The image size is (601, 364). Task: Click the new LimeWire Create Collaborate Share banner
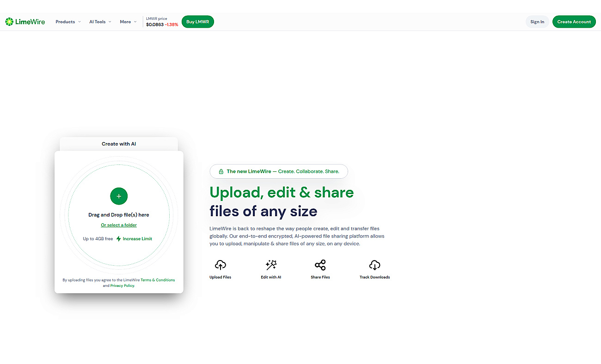(279, 171)
